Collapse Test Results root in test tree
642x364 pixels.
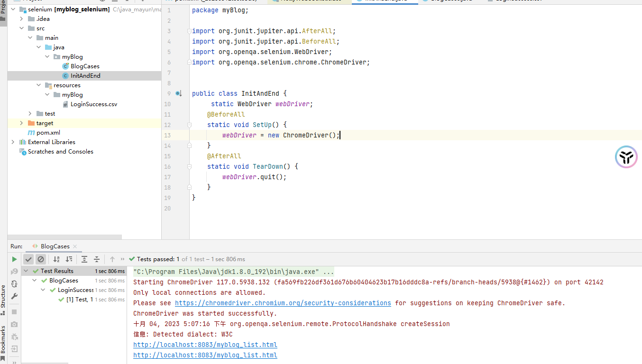tap(27, 271)
